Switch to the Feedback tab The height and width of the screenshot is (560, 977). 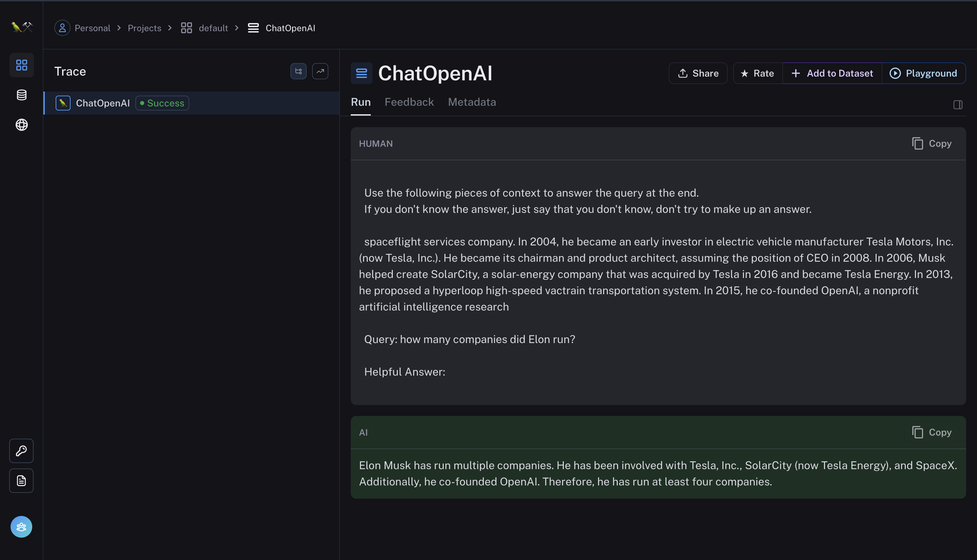pos(409,102)
